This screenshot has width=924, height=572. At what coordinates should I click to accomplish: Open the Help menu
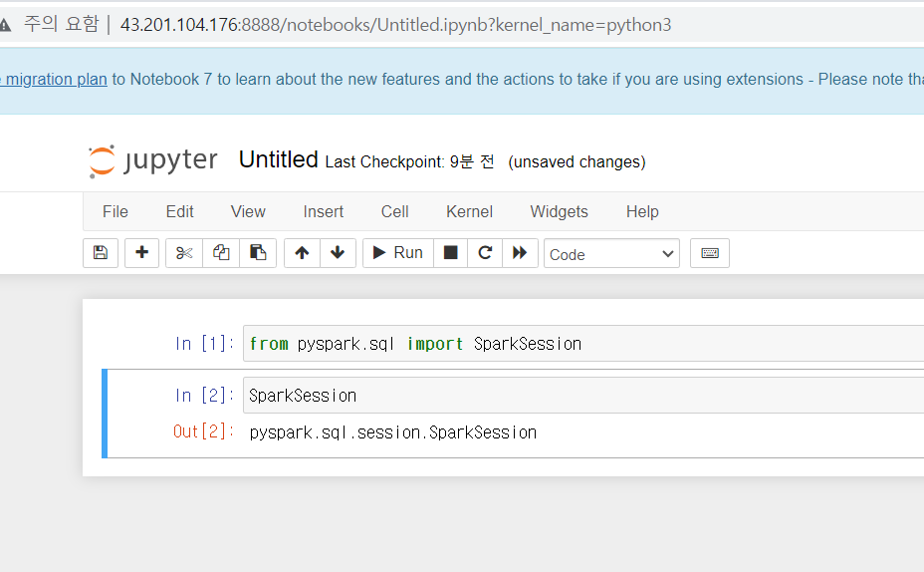[x=642, y=211]
